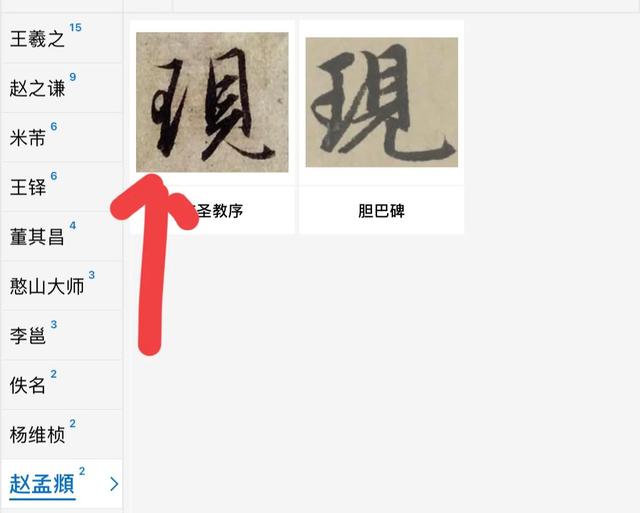The image size is (640, 513).
Task: Click the count badge 4 beside 董其昌
Action: (73, 225)
